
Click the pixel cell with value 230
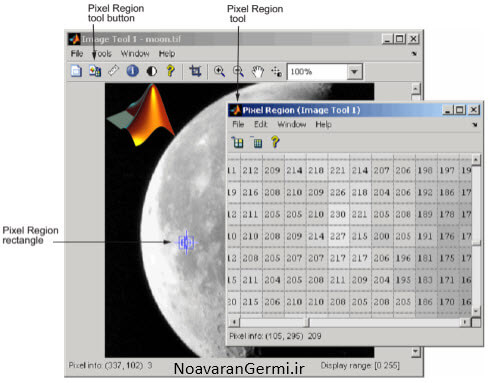pyautogui.click(x=338, y=214)
